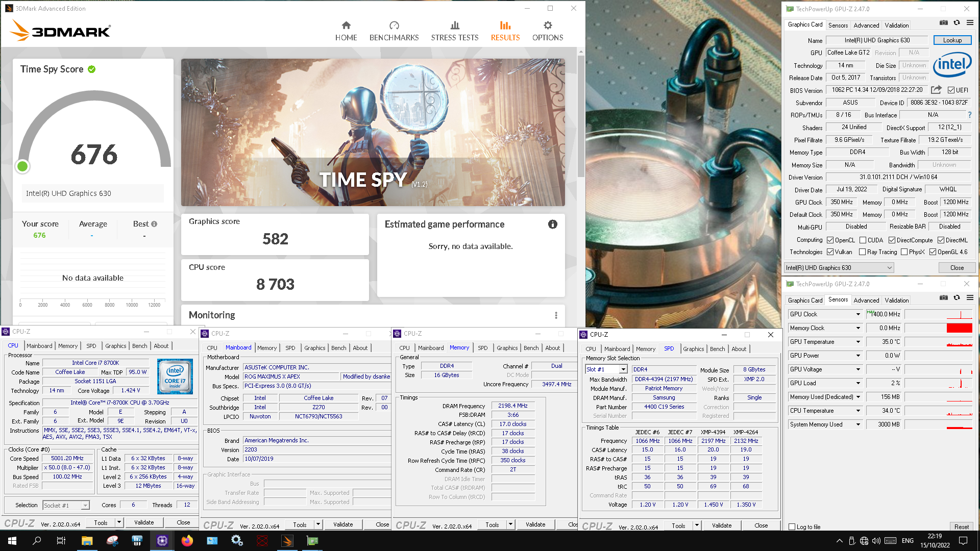The width and height of the screenshot is (980, 551).
Task: Open RESULTS chart icon in 3DMark
Action: coord(505,26)
